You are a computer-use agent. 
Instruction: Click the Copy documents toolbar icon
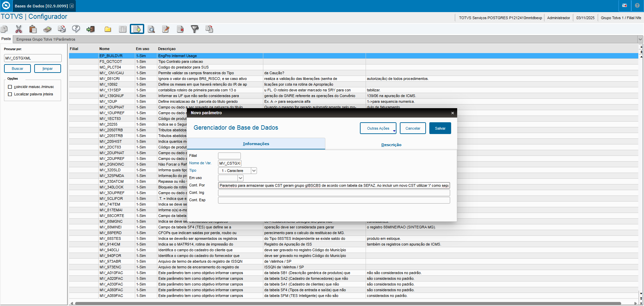(x=4, y=29)
